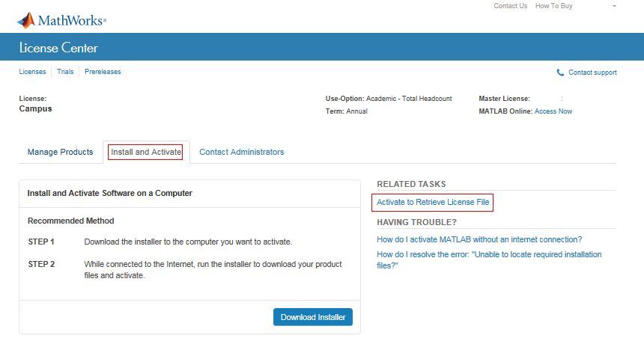Open help on activating MATLAB without internet

click(479, 239)
